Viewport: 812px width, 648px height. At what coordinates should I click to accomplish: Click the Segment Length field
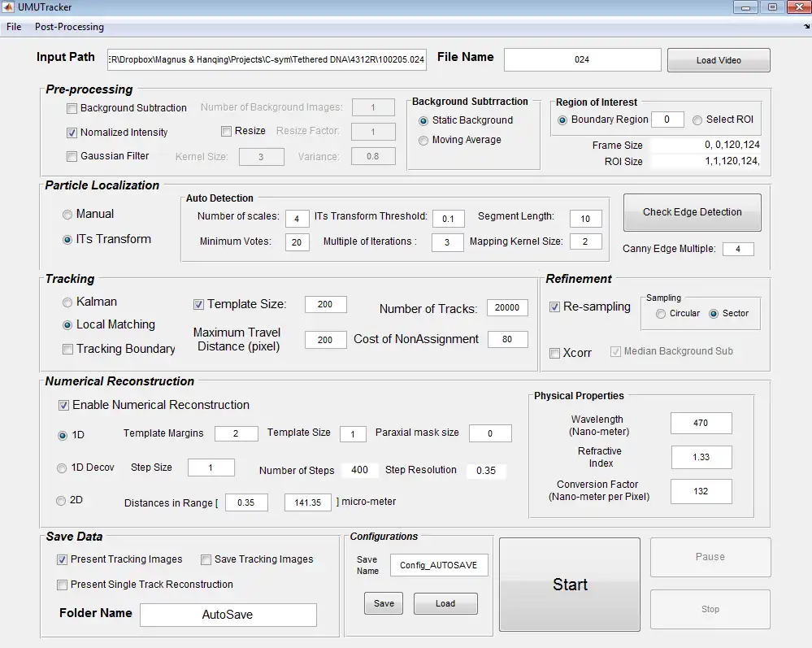[585, 219]
